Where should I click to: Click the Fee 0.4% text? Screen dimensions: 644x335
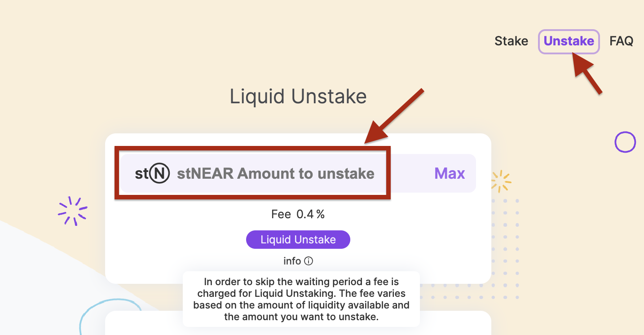click(x=298, y=215)
